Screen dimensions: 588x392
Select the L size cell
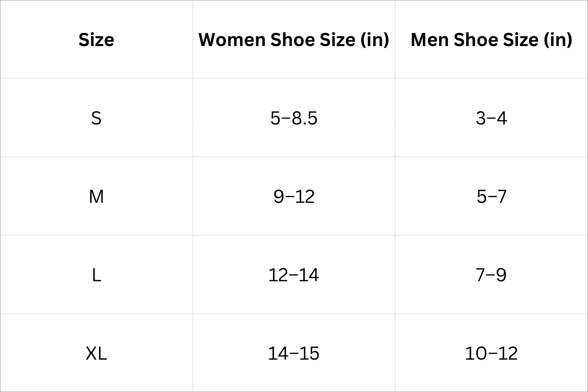coord(96,275)
